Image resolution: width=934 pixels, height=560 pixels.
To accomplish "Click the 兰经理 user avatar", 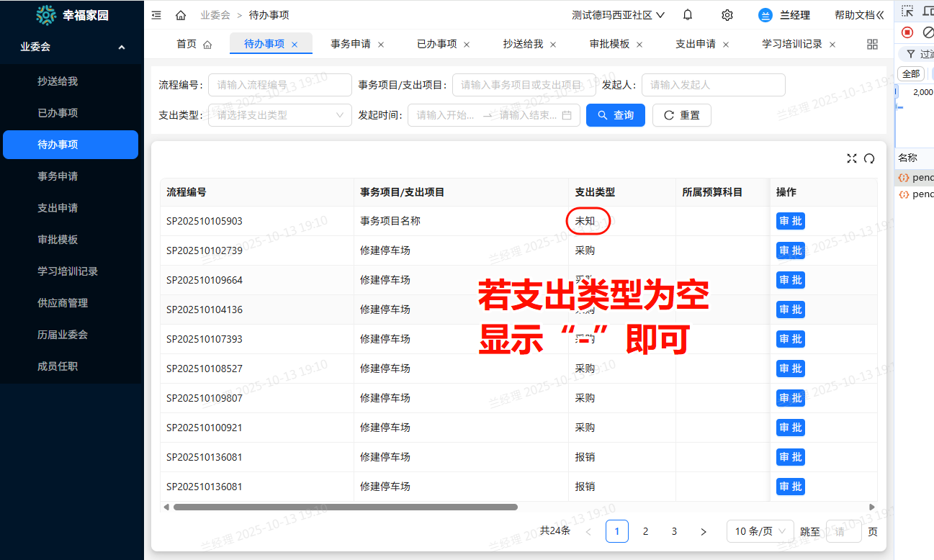I will click(x=765, y=15).
